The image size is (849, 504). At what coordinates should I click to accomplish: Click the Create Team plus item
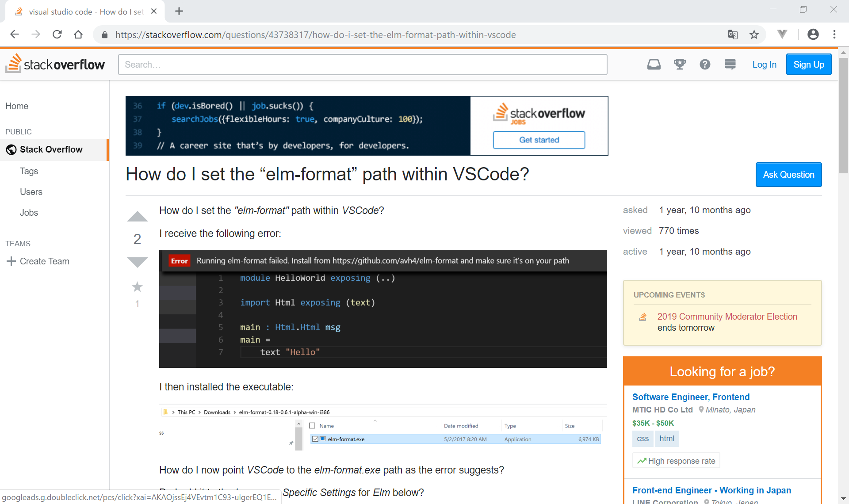[38, 261]
